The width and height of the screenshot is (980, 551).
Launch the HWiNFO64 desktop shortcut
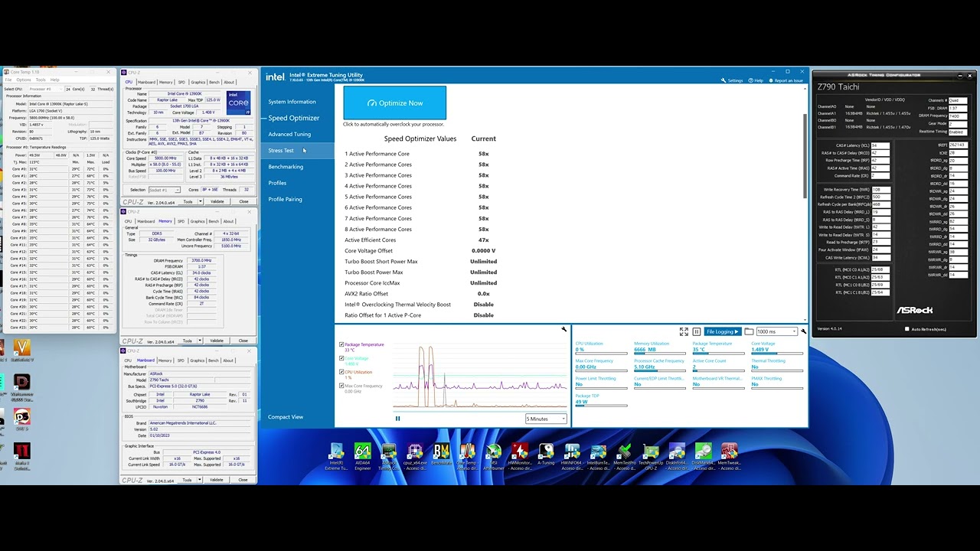coord(572,456)
